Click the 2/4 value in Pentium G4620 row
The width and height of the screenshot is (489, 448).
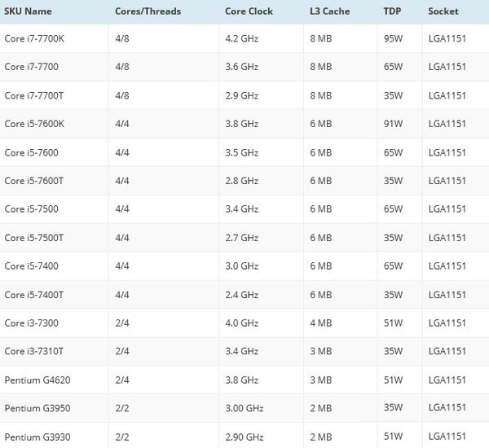[x=122, y=380]
